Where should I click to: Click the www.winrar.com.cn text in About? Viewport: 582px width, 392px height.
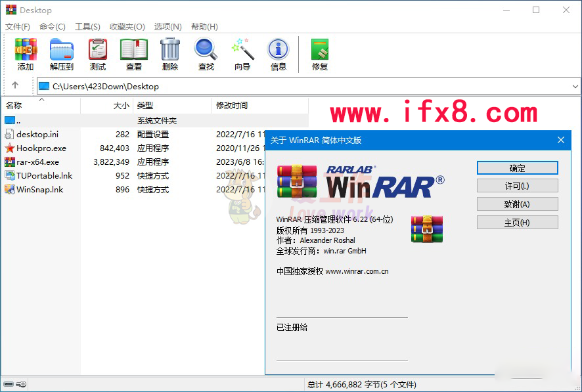tap(357, 271)
